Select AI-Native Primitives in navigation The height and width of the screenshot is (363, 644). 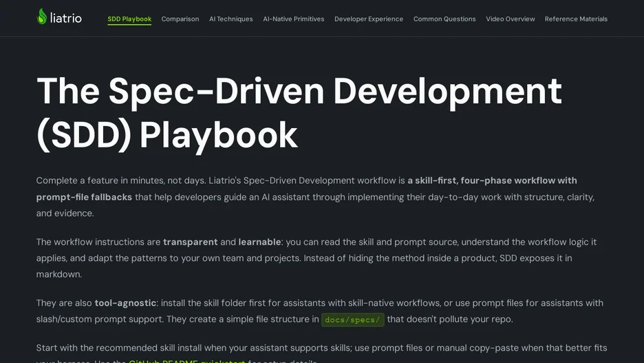pyautogui.click(x=294, y=19)
